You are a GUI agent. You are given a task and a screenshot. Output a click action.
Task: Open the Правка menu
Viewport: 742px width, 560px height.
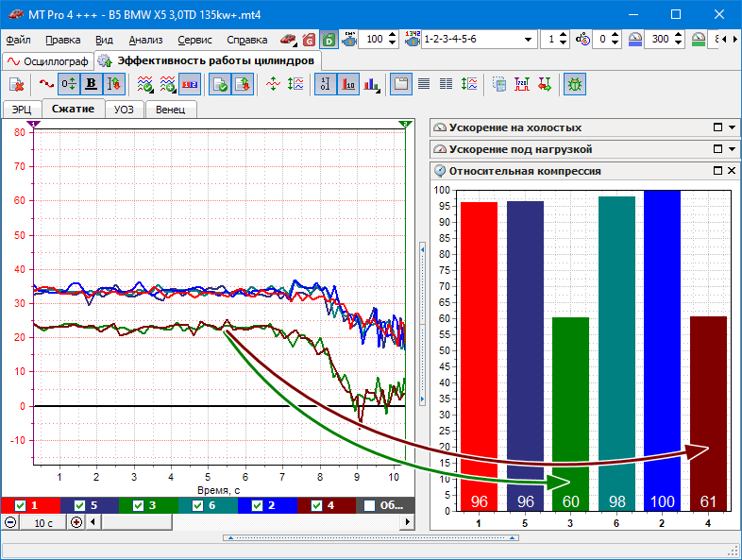pos(63,40)
